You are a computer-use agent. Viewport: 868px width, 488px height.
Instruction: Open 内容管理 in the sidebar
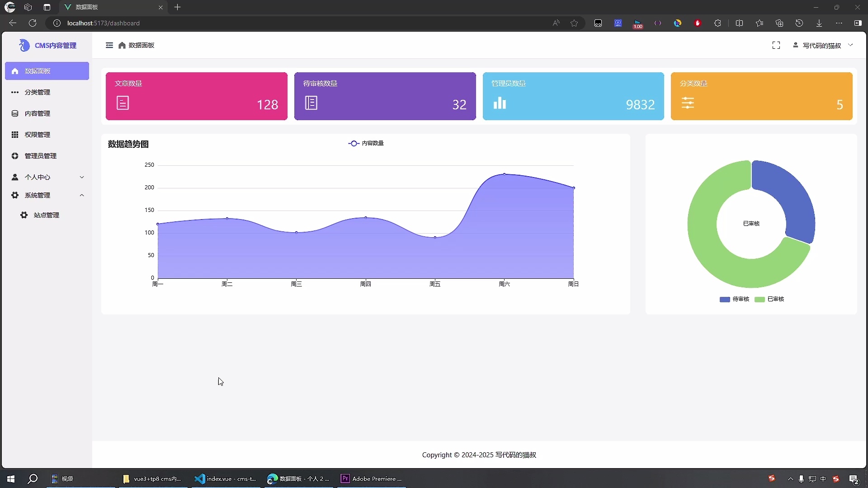pos(47,113)
